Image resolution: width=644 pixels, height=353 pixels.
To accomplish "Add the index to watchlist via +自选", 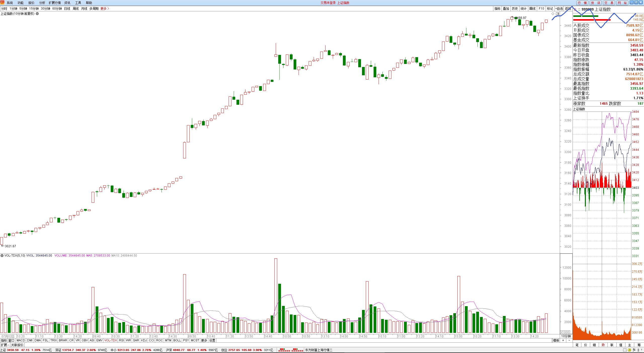I will [x=559, y=9].
